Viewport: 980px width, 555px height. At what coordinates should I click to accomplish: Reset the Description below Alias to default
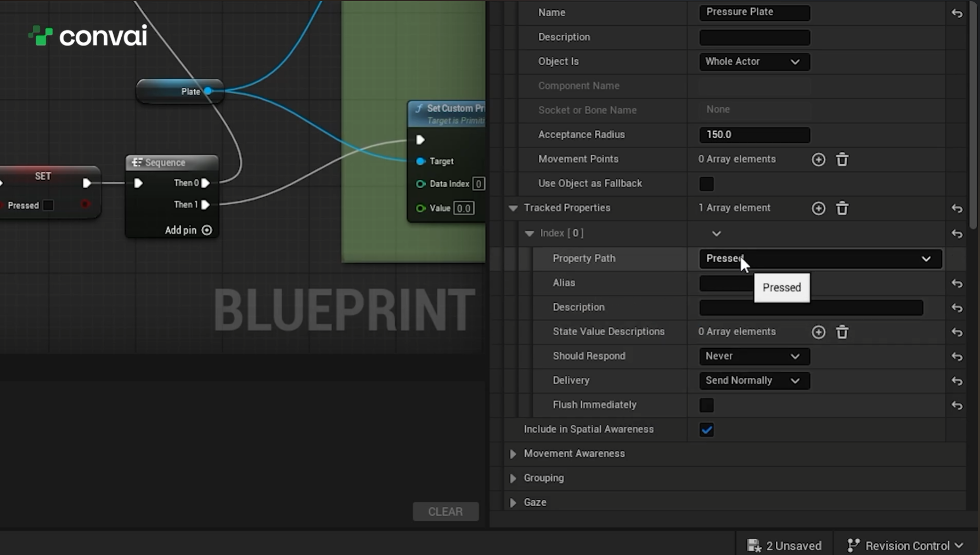coord(957,308)
